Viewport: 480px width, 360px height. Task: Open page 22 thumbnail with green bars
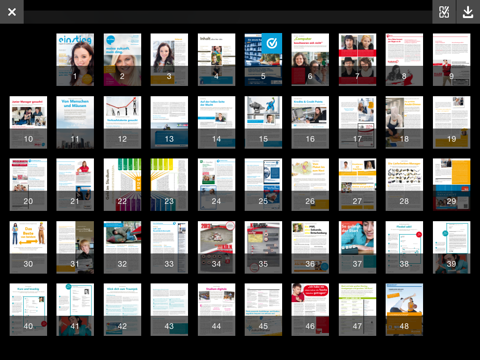pyautogui.click(x=122, y=185)
